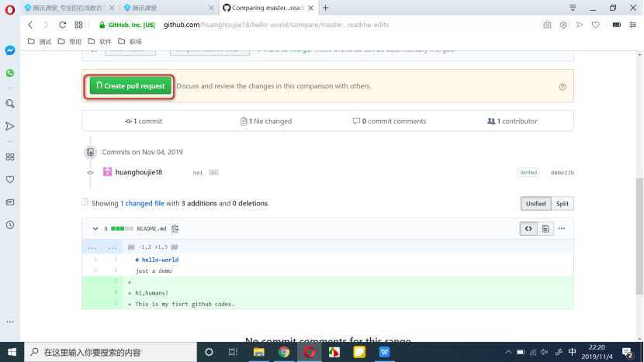Open the WPS Writer taskbar icon

[x=384, y=352]
